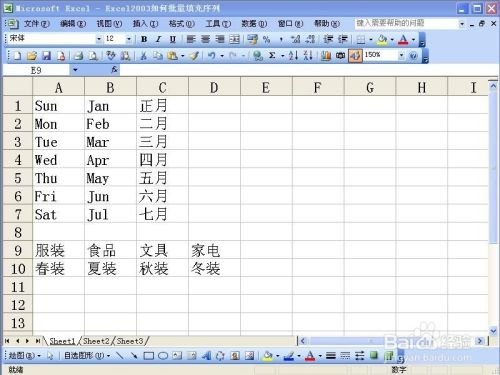Increase decimal places
The image size is (500, 375).
pos(295,39)
